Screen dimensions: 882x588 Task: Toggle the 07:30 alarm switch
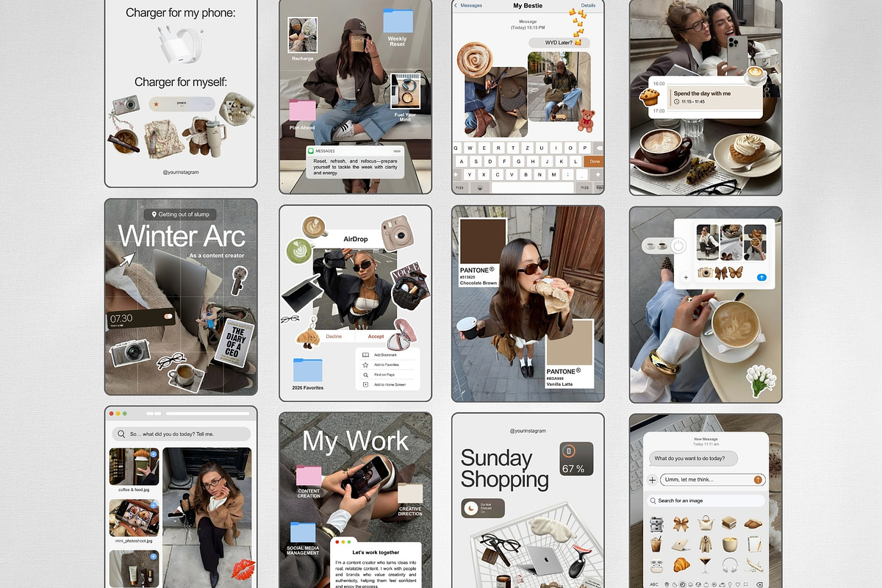[169, 317]
